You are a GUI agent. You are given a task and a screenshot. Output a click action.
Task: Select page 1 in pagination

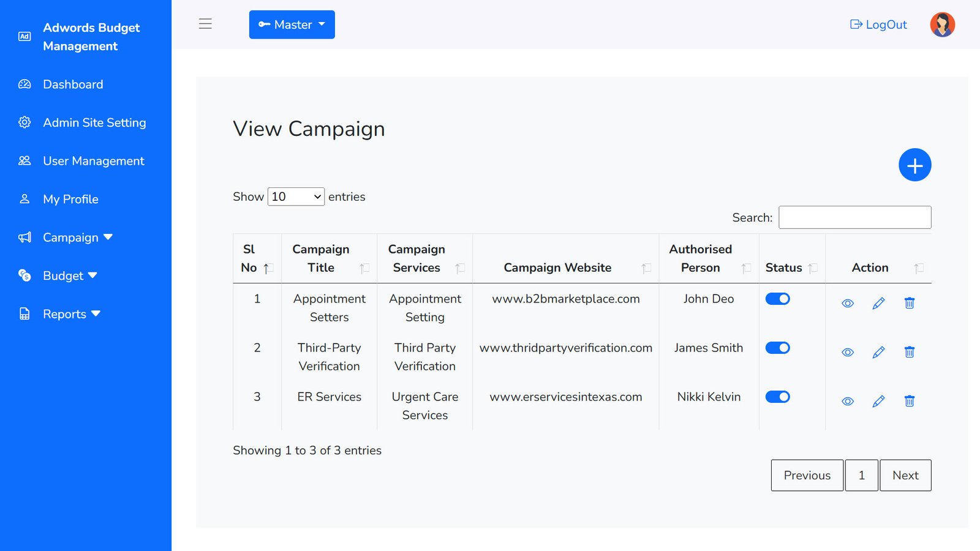862,475
